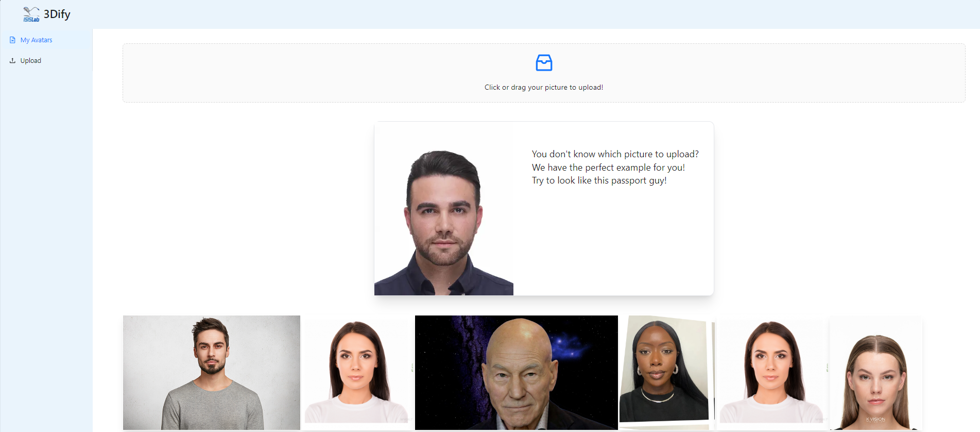This screenshot has height=432, width=980.
Task: Click the inbox upload icon
Action: pyautogui.click(x=544, y=62)
